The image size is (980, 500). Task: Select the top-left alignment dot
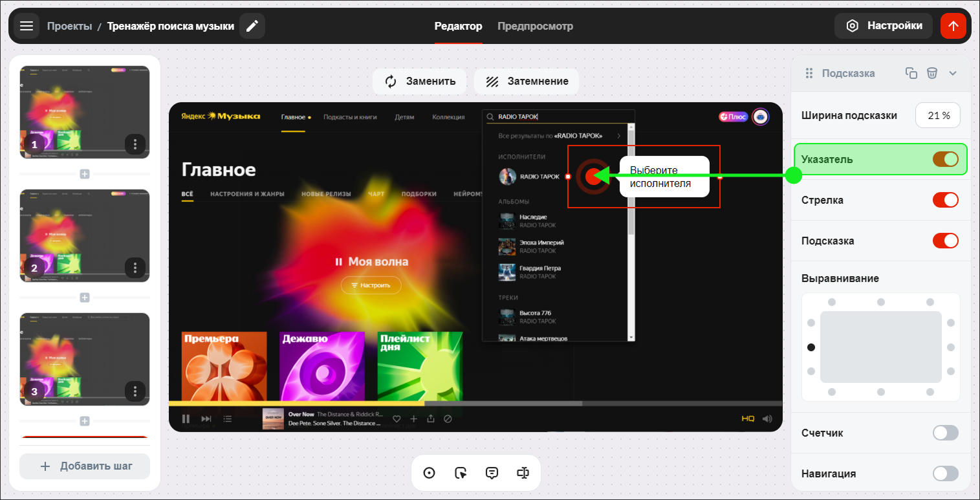pos(832,302)
